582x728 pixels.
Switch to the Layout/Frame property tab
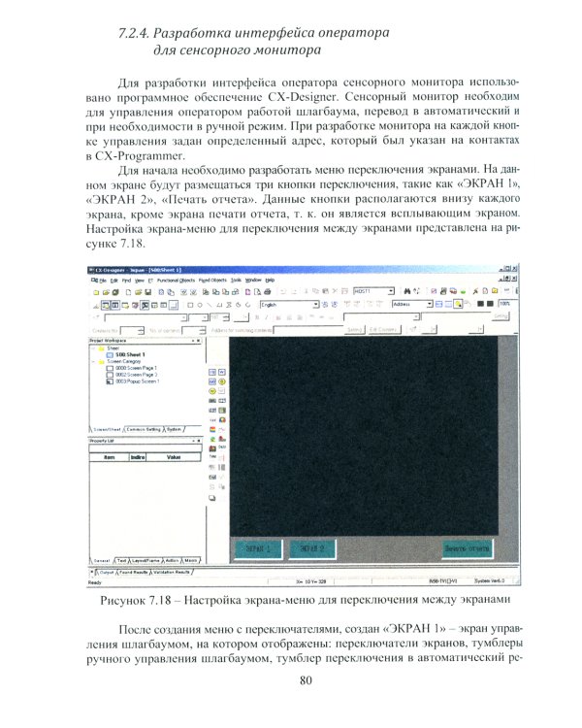(145, 561)
